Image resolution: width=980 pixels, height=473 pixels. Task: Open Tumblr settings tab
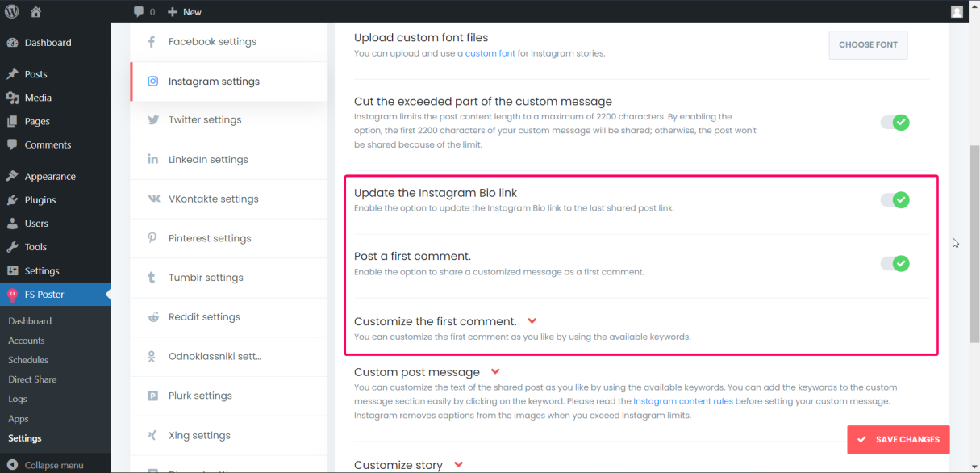coord(229,278)
